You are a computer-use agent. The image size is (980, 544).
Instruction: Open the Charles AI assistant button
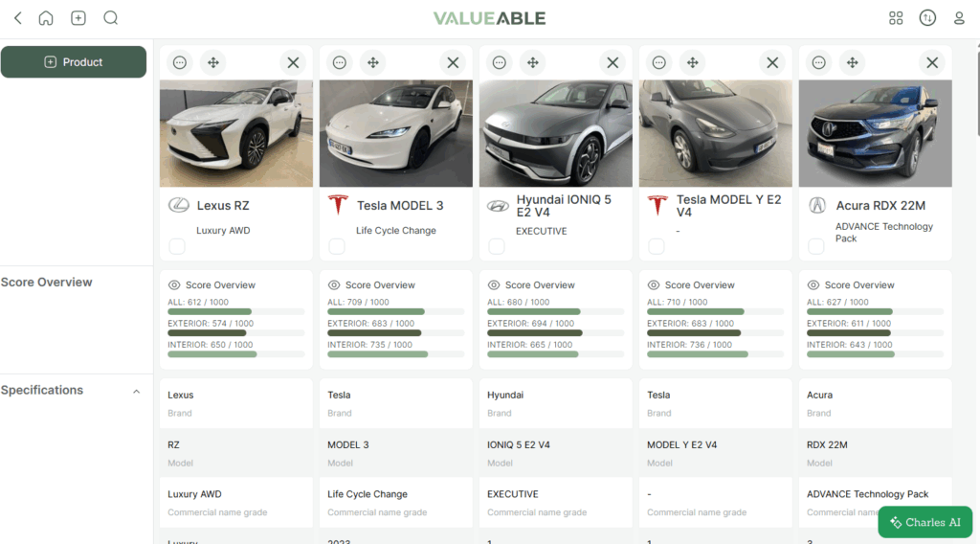click(x=925, y=522)
